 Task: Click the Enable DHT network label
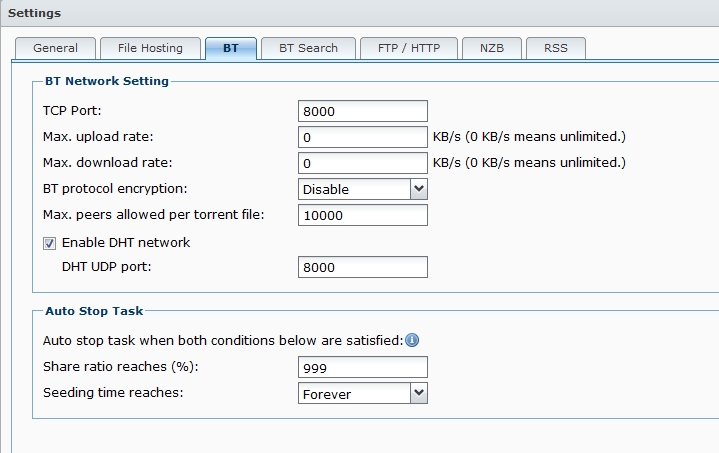(126, 243)
